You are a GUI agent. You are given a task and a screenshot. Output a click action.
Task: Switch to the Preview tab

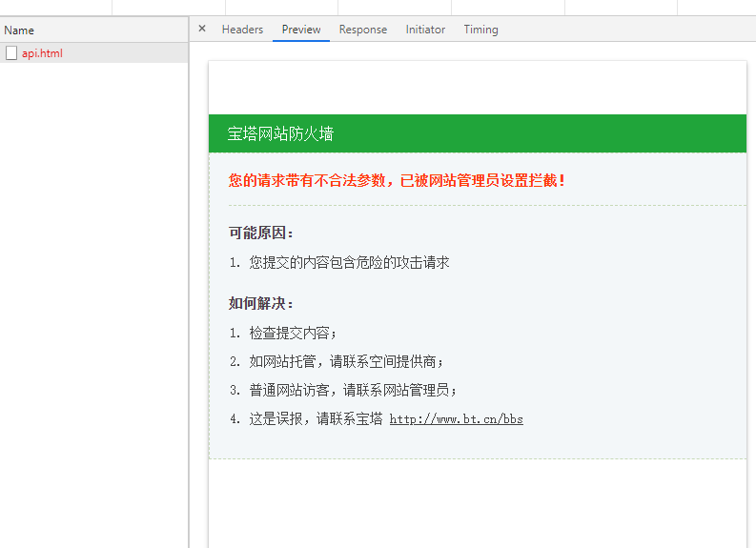(x=301, y=30)
